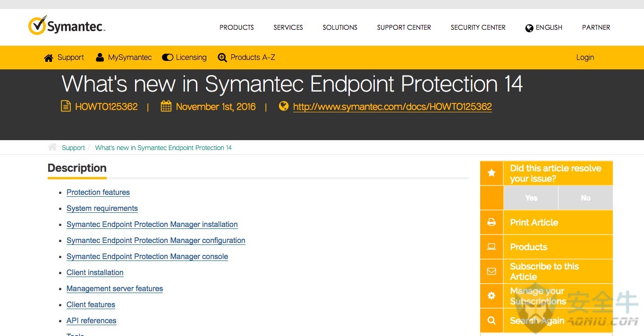Image resolution: width=644 pixels, height=336 pixels.
Task: Click the Login link
Action: click(585, 58)
